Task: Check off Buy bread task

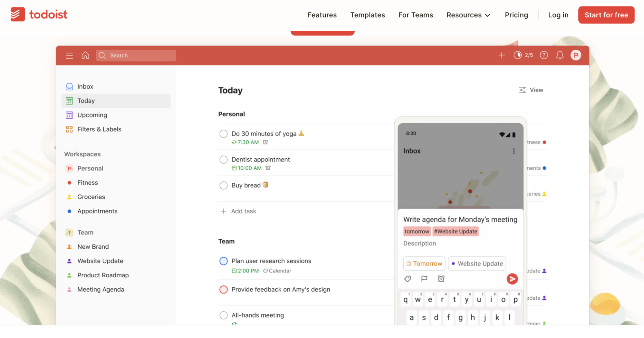Action: coord(224,185)
